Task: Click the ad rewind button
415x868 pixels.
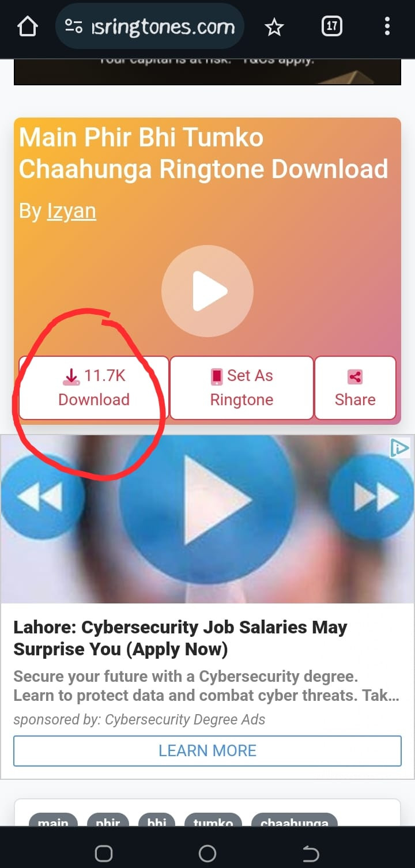Action: (x=40, y=496)
